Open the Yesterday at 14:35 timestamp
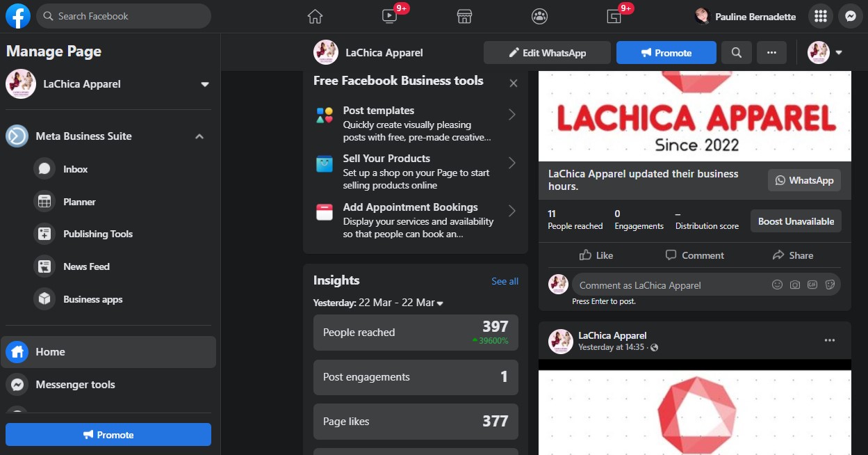 (x=612, y=347)
